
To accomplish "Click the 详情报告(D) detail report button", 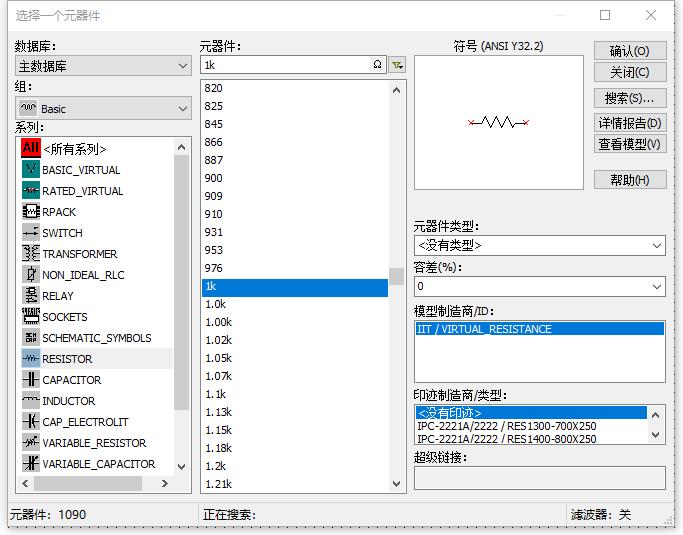I will point(630,123).
